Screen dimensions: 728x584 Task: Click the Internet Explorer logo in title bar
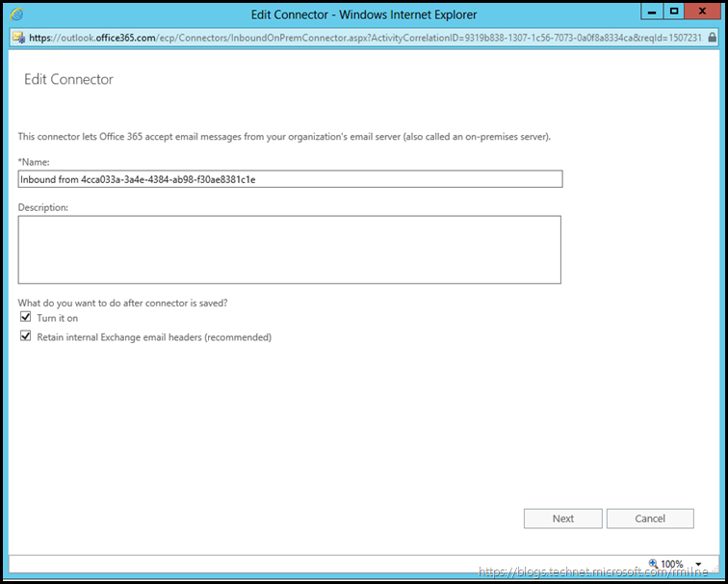(16, 13)
